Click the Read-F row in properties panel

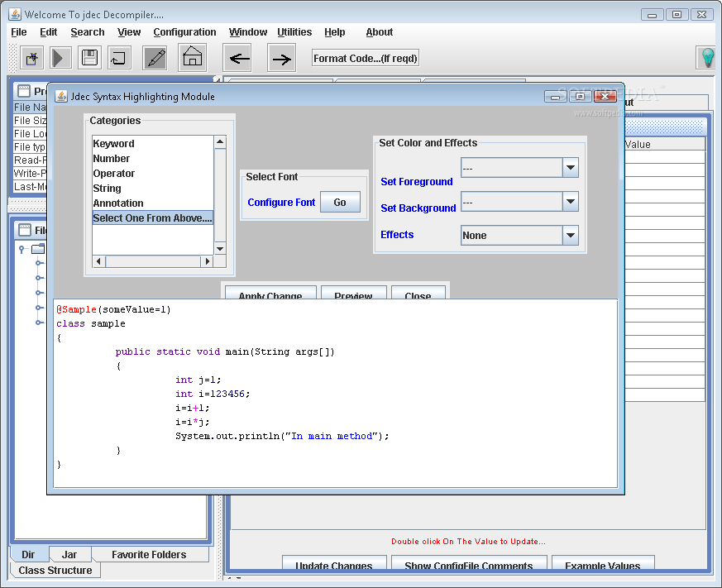30,160
